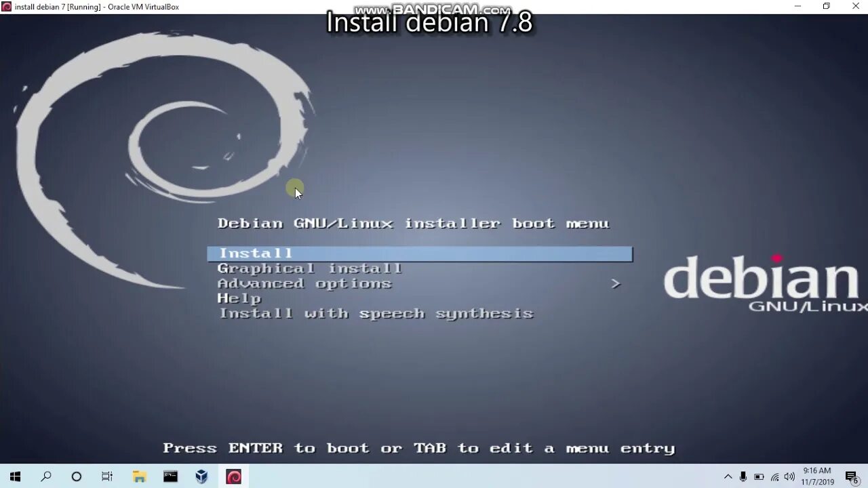Open VirtualBox Manager taskbar icon
Viewport: 868px width, 488px height.
pyautogui.click(x=202, y=476)
